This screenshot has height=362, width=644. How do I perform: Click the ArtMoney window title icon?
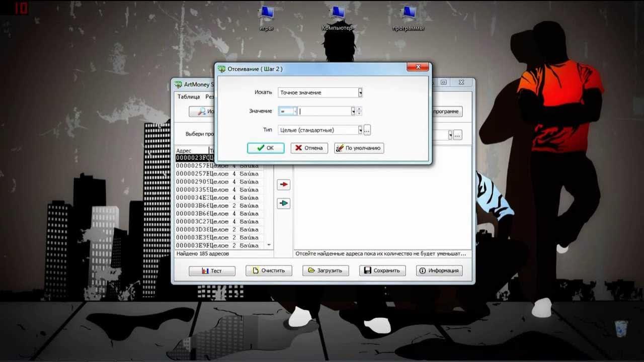178,84
